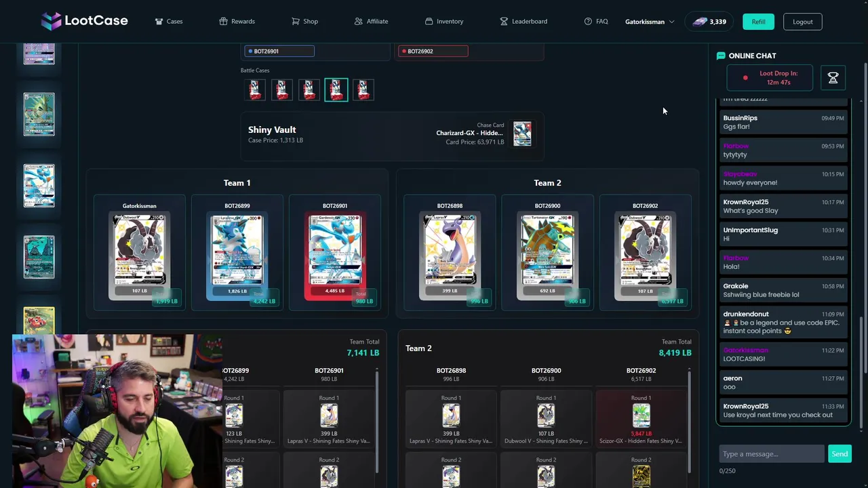Open the Charizard-GX chase card thumbnail
Screen dimensions: 868x488
[x=522, y=134]
